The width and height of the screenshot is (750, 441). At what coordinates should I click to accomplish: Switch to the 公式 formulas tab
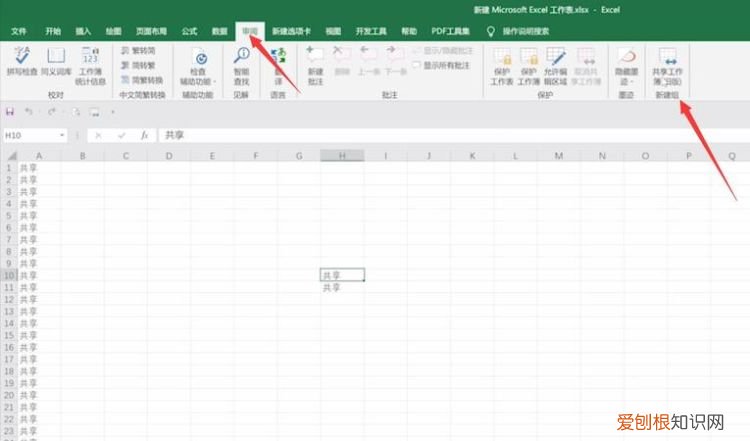[189, 31]
